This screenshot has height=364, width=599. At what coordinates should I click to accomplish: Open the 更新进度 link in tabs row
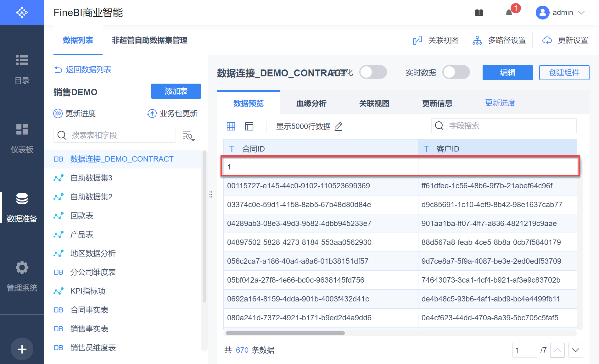coord(500,103)
